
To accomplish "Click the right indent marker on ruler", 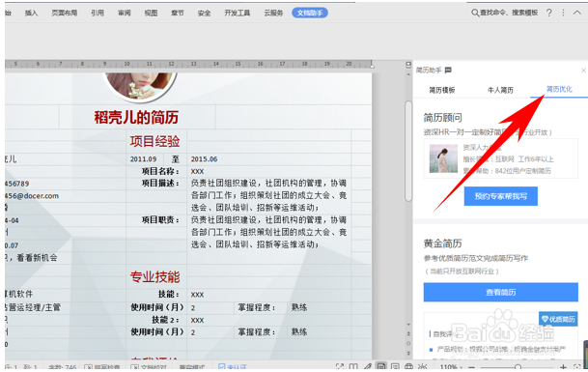I will pos(372,66).
